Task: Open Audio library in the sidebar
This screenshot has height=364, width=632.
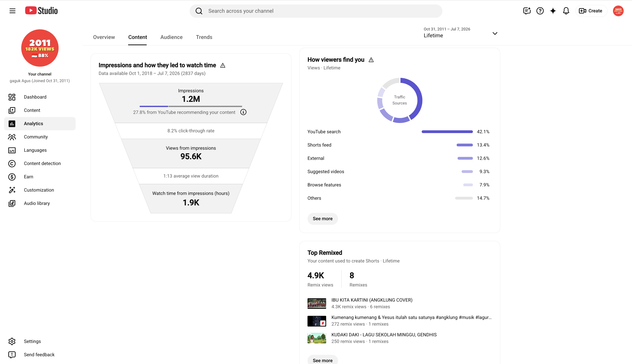Action: click(40, 203)
